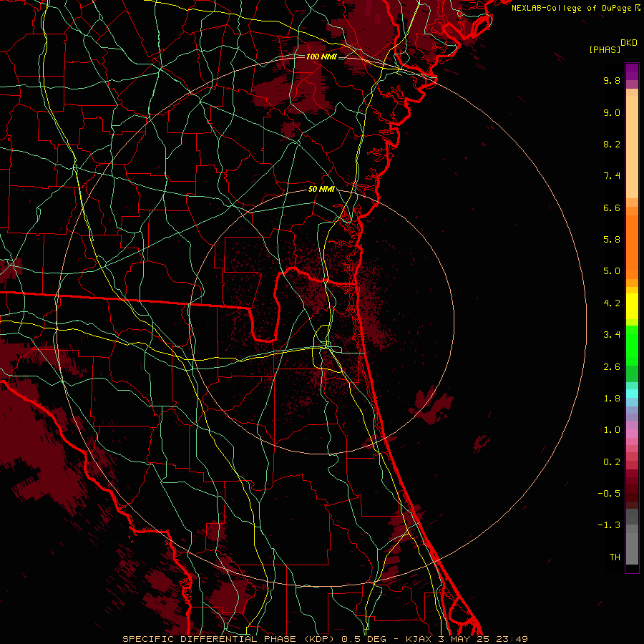The image size is (644, 644).
Task: Click the [PHAS] label near colorbar
Action: click(x=605, y=50)
